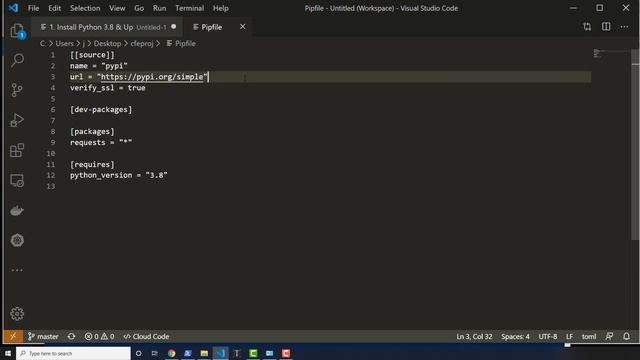Click the Desktop breadcrumb segment
This screenshot has height=360, width=640.
tap(107, 43)
